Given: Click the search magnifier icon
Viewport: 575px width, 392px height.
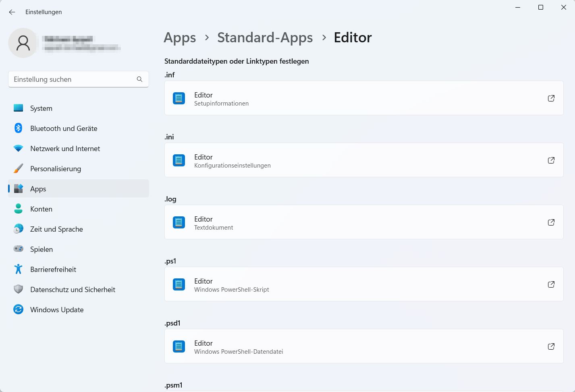Looking at the screenshot, I should [139, 79].
